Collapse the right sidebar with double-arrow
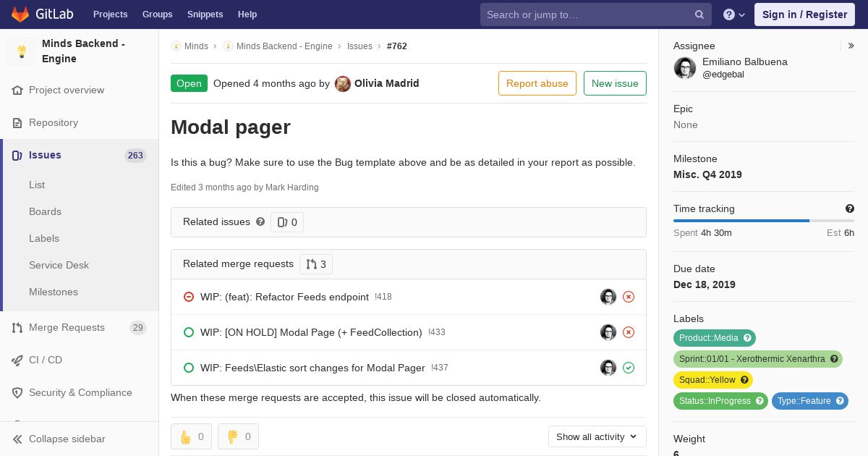This screenshot has width=868, height=456. [x=851, y=46]
